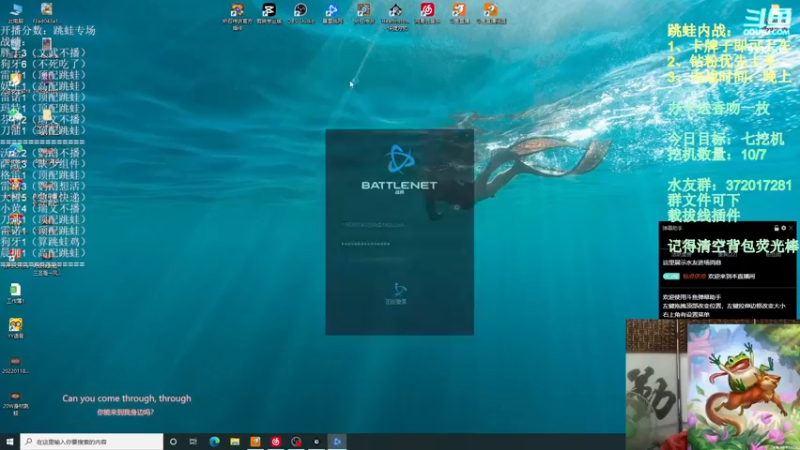Click the email field in Battle.net login
This screenshot has width=800, height=450.
tap(399, 224)
